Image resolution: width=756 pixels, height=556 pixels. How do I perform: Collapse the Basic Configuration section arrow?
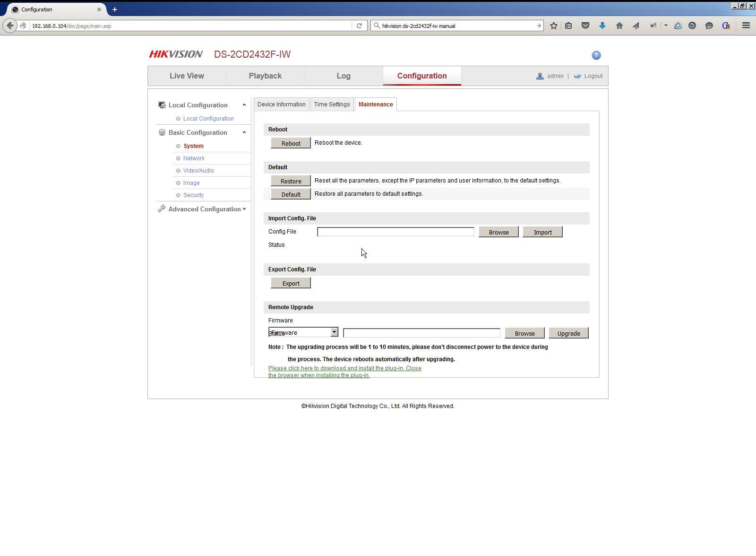pos(244,132)
